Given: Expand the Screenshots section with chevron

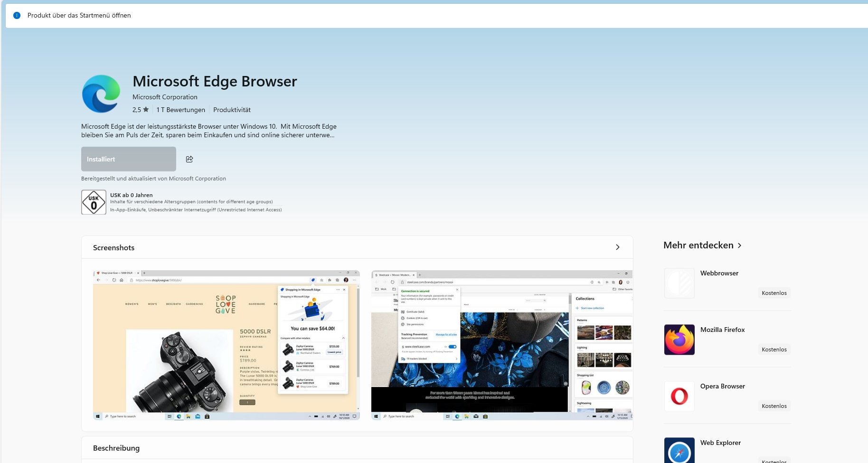Looking at the screenshot, I should coord(617,247).
